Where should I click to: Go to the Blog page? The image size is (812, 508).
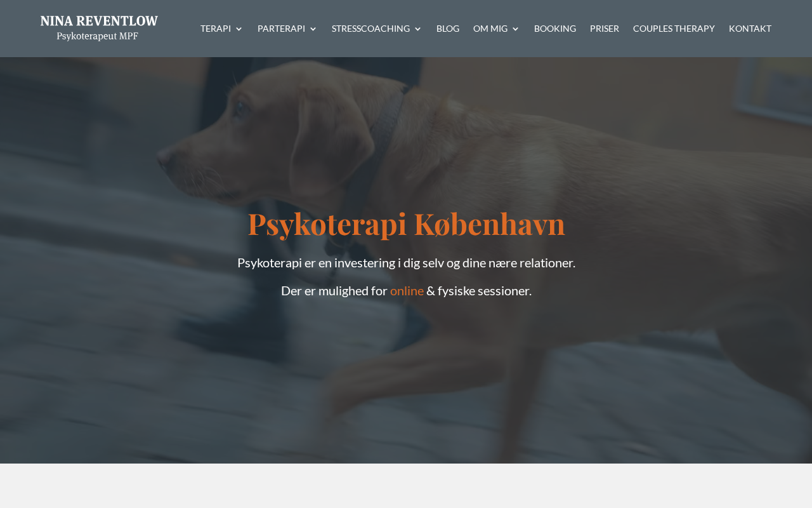pos(448,29)
